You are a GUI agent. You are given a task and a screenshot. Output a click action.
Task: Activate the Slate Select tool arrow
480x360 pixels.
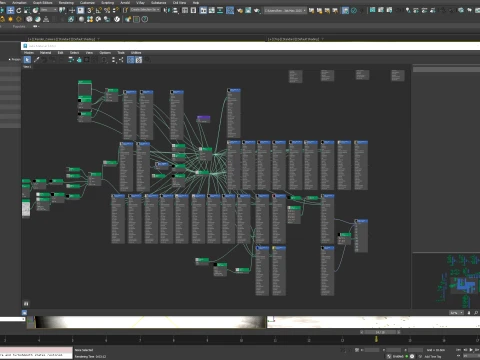coord(27,60)
